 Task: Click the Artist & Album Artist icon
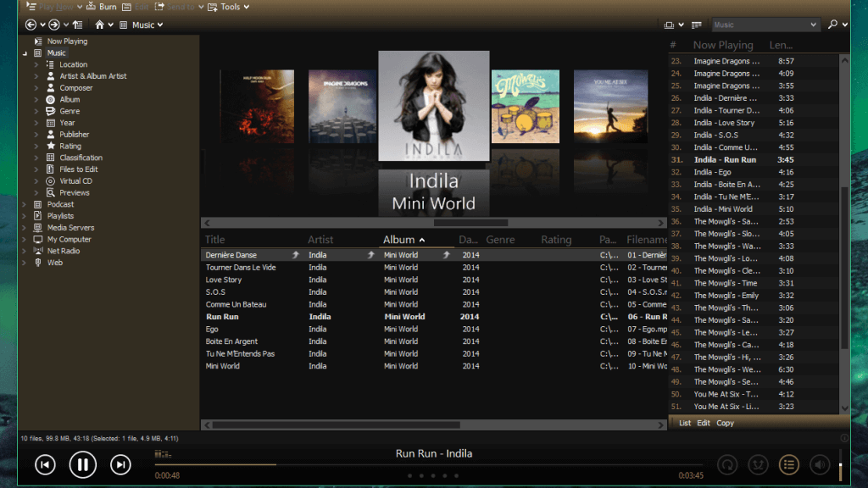point(50,76)
